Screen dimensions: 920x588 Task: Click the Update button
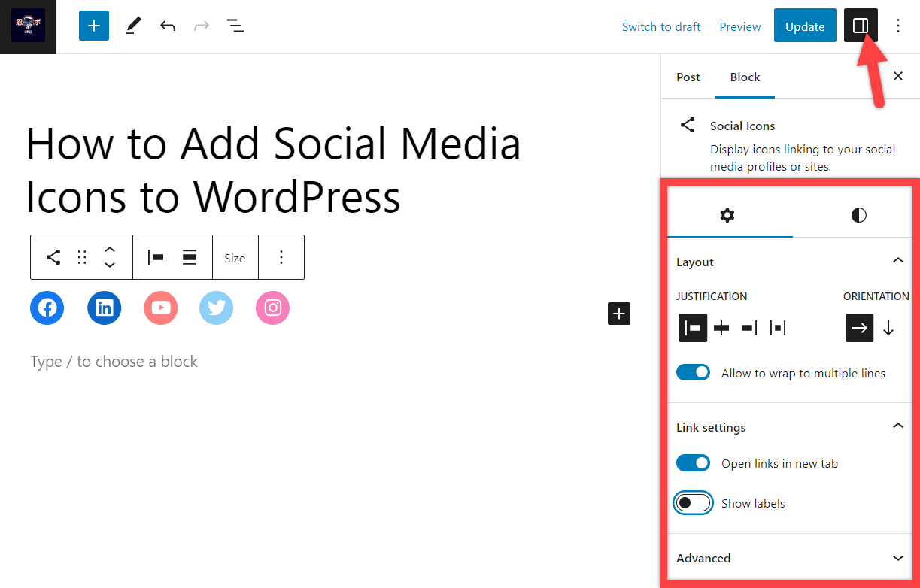(805, 26)
